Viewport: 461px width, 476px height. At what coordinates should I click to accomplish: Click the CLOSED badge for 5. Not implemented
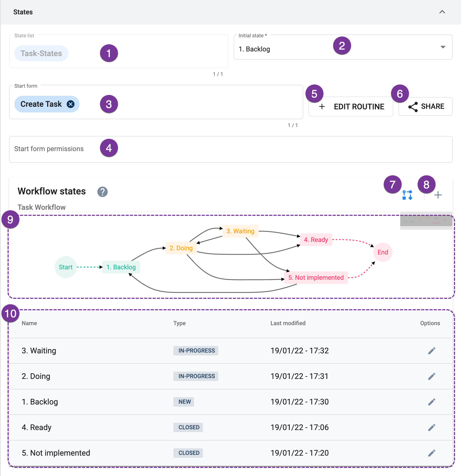point(188,453)
